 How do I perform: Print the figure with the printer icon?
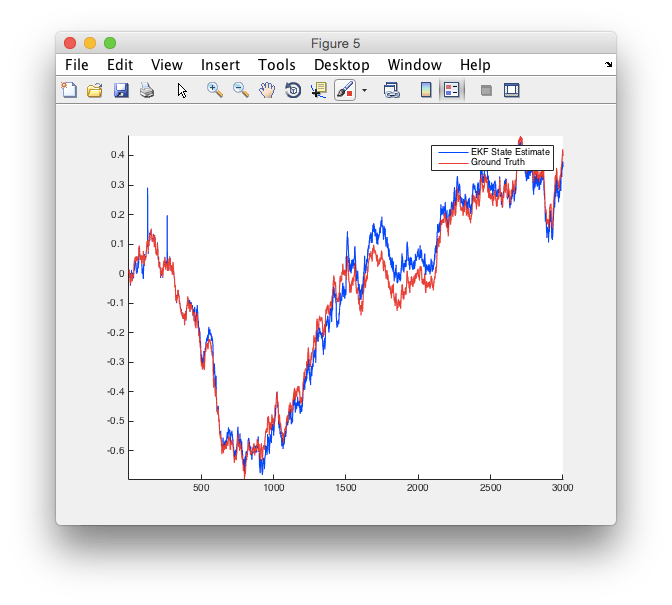click(147, 90)
